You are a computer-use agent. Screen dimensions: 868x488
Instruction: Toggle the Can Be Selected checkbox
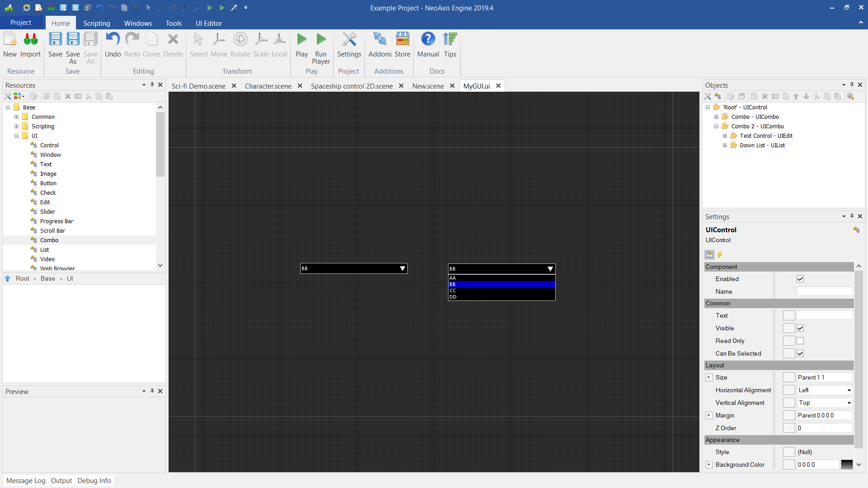pyautogui.click(x=801, y=353)
